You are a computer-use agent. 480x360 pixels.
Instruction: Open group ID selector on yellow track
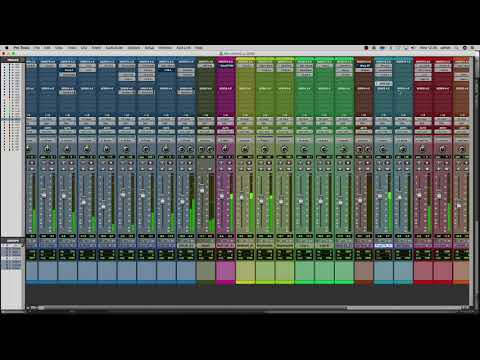point(245,140)
